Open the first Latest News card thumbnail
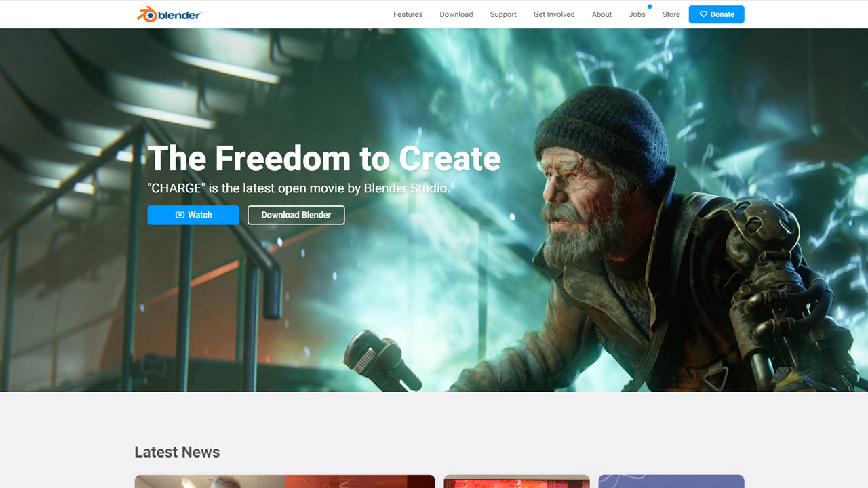The image size is (868, 488). (x=285, y=481)
